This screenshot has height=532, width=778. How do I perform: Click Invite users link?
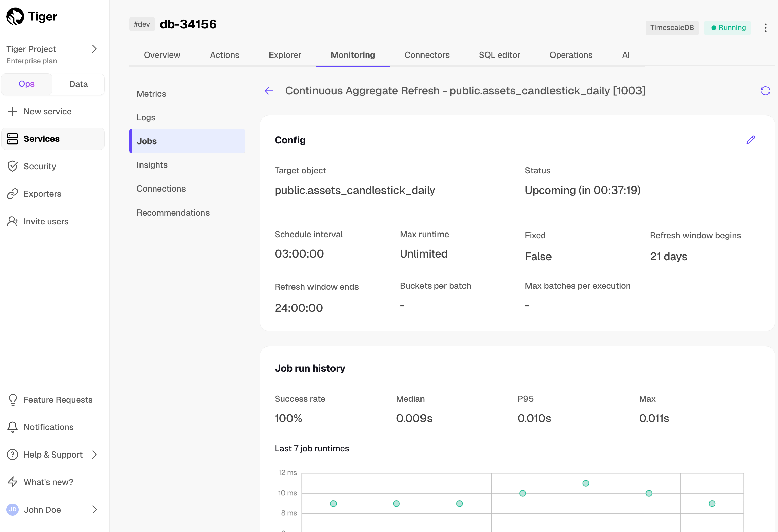[x=46, y=221]
